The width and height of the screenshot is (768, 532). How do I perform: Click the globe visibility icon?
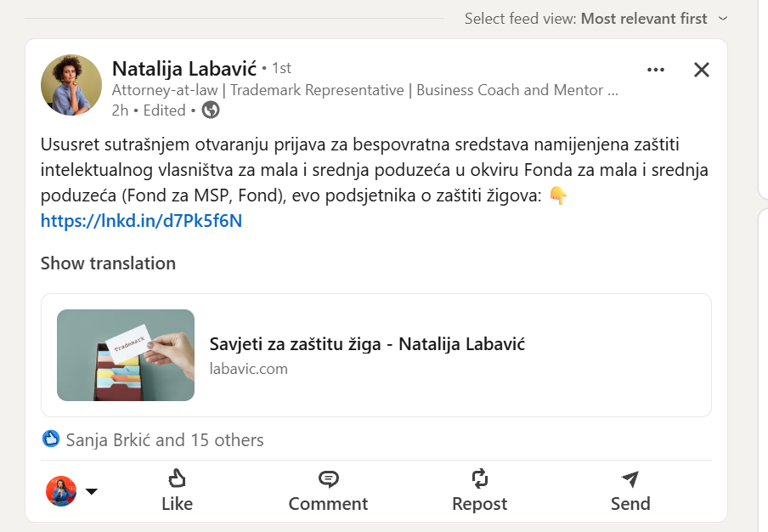[211, 110]
